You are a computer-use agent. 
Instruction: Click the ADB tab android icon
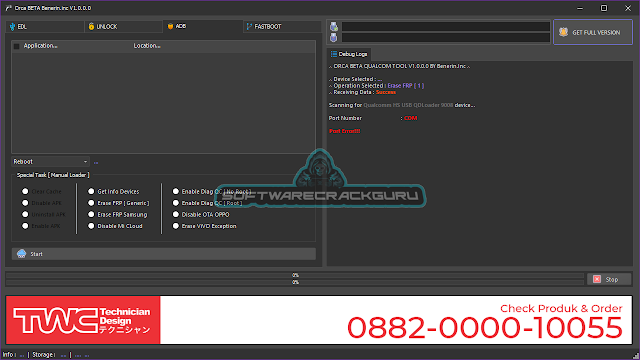point(170,26)
